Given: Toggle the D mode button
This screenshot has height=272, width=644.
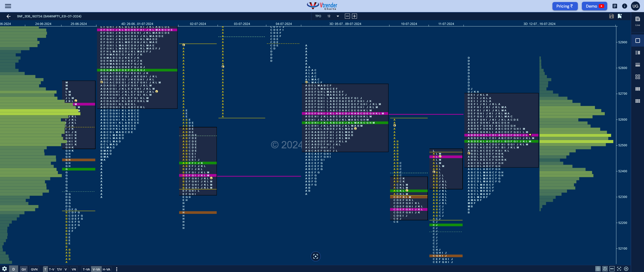Looking at the screenshot, I should pyautogui.click(x=14, y=269).
